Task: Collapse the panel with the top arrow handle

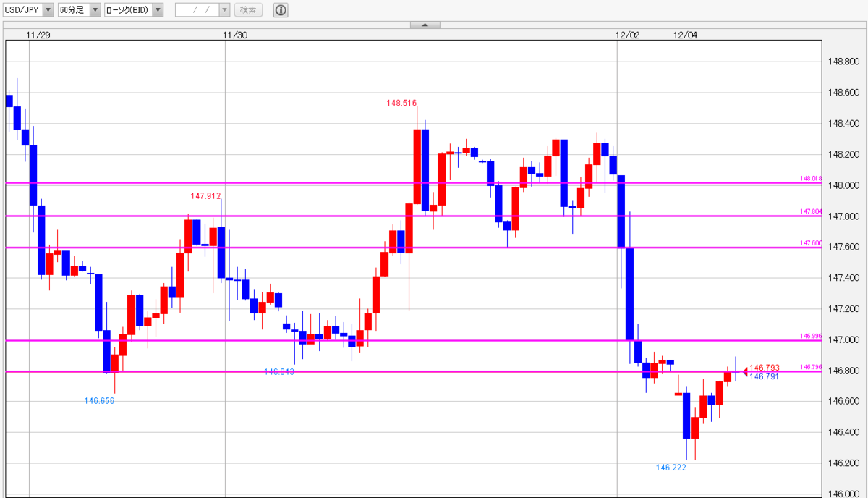Action: pyautogui.click(x=425, y=25)
